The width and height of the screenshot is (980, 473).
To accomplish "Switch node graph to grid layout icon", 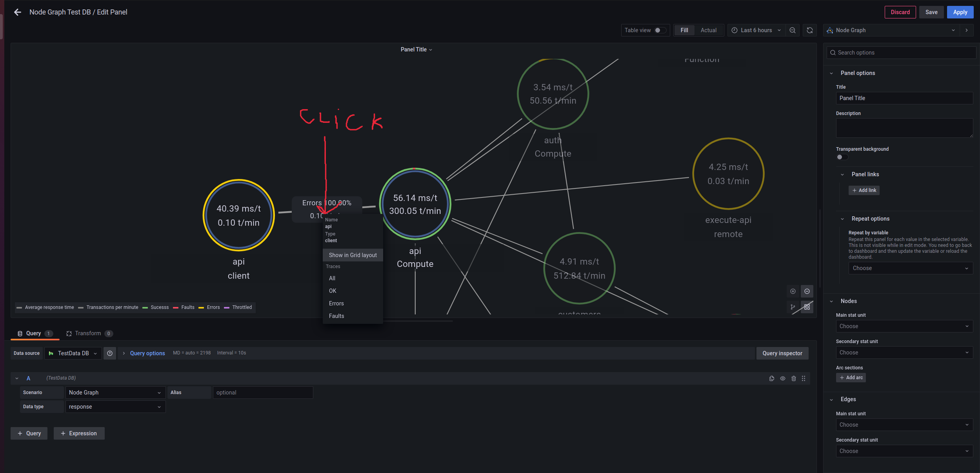I will (807, 307).
